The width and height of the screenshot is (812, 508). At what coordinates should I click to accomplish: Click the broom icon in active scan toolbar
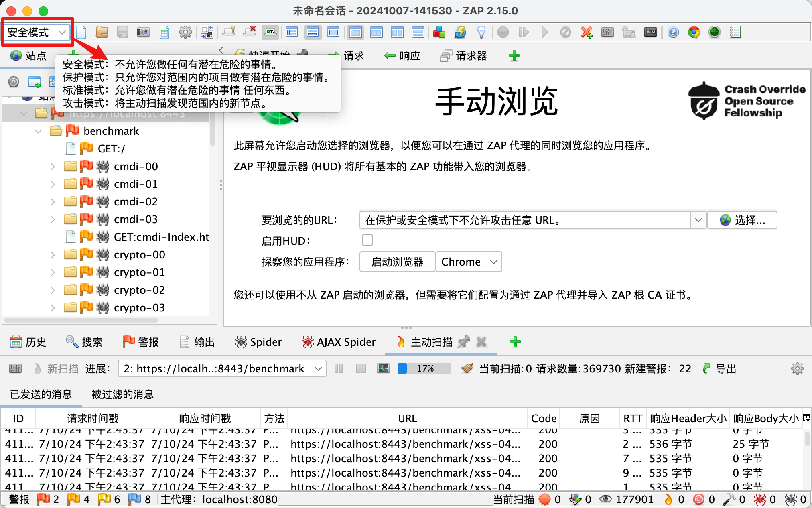[467, 368]
